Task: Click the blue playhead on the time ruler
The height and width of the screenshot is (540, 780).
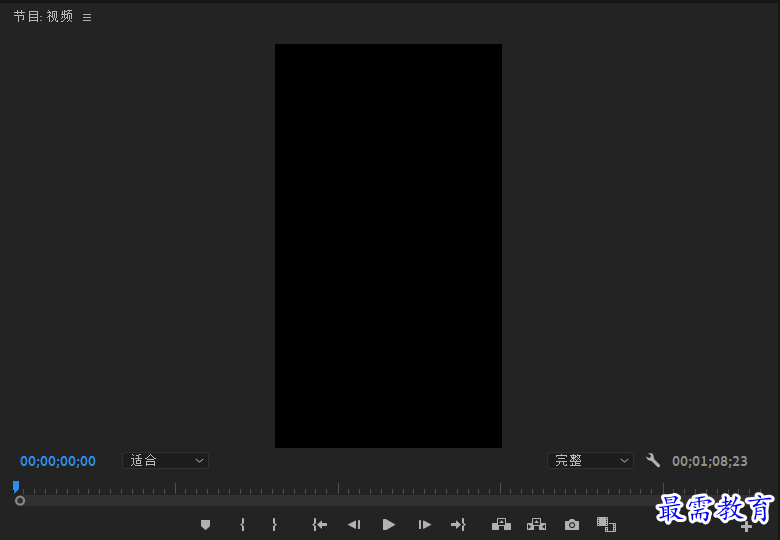Action: 16,486
